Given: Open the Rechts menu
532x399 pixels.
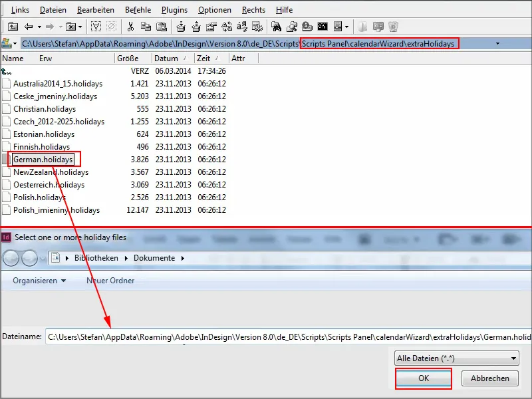Looking at the screenshot, I should [x=253, y=10].
